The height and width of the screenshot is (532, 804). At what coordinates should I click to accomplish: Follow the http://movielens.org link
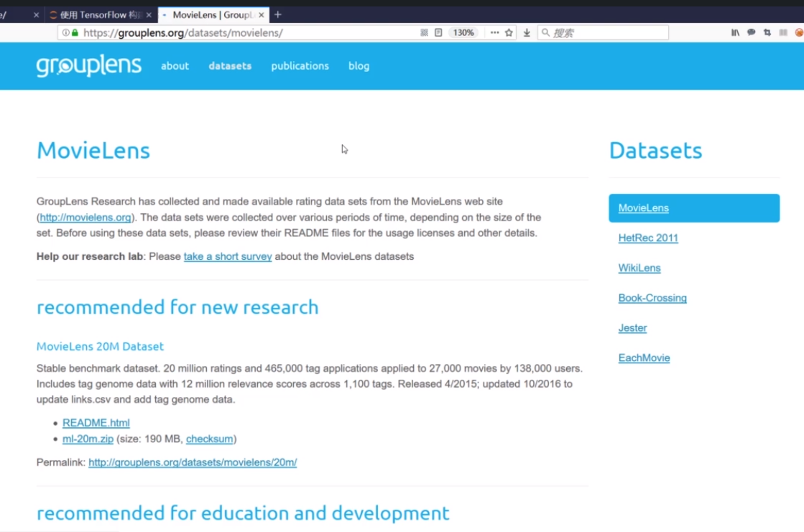(85, 218)
